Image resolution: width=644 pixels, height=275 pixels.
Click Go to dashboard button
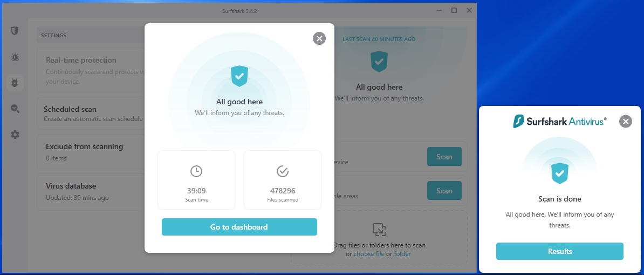(x=239, y=227)
